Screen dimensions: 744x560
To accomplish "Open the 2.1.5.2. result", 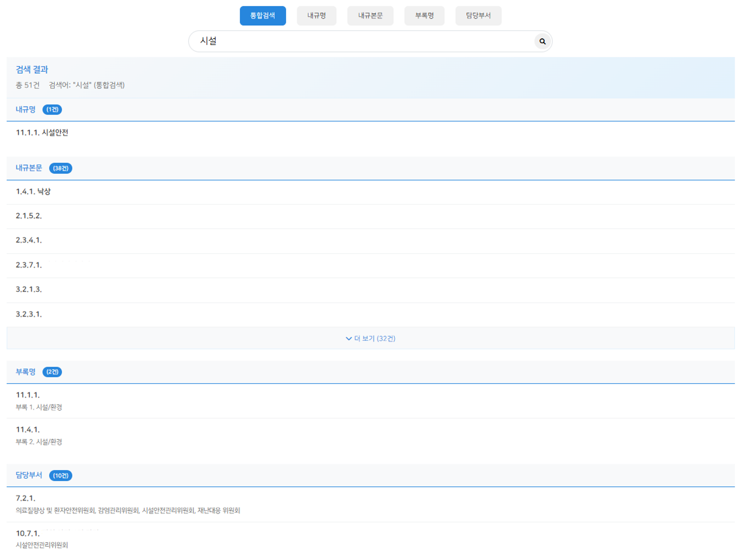I will click(29, 216).
